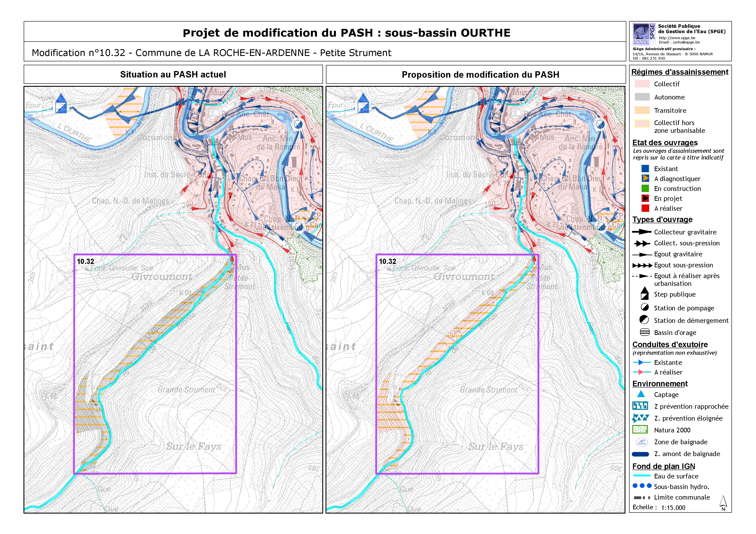The width and height of the screenshot is (756, 534).
Task: Click the Régimes d'assainissement legend heading
Action: pyautogui.click(x=680, y=72)
